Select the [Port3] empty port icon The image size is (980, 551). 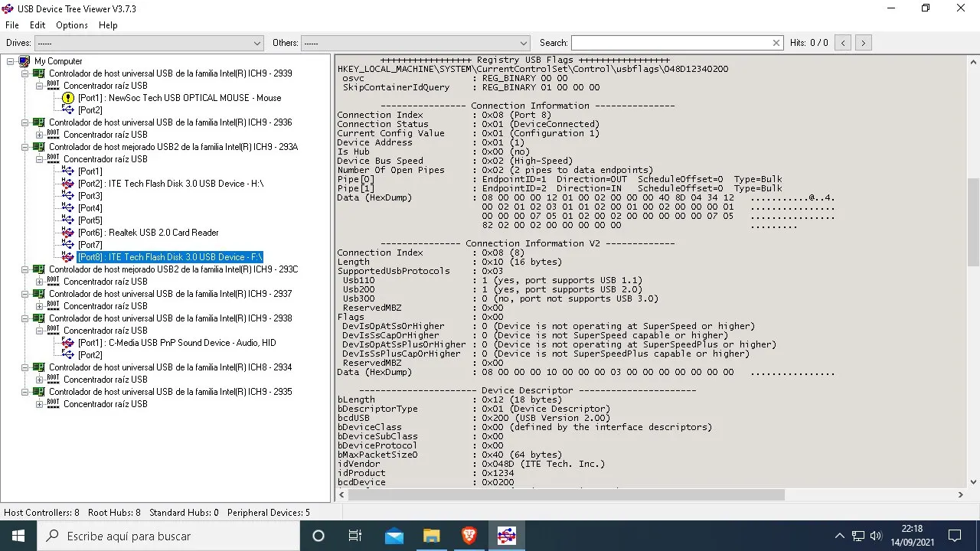point(68,196)
